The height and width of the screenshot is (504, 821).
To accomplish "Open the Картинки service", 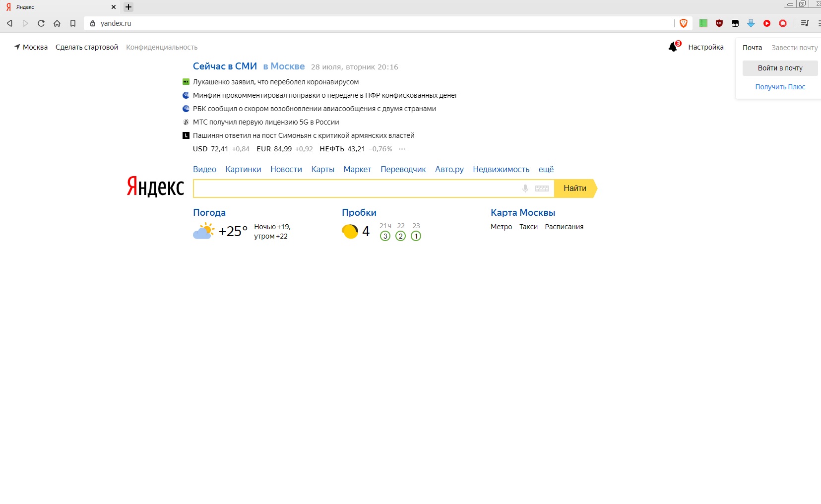I will tap(243, 169).
